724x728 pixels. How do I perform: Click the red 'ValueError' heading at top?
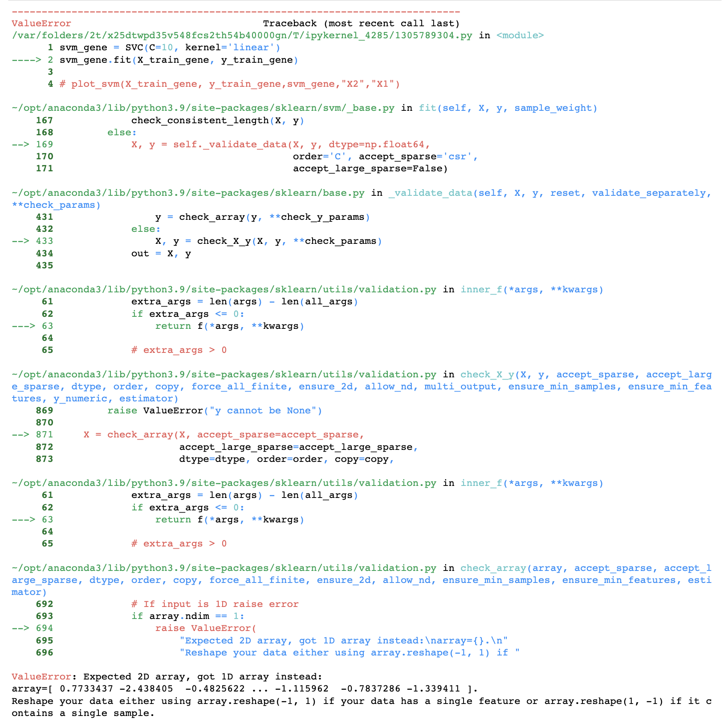(41, 24)
